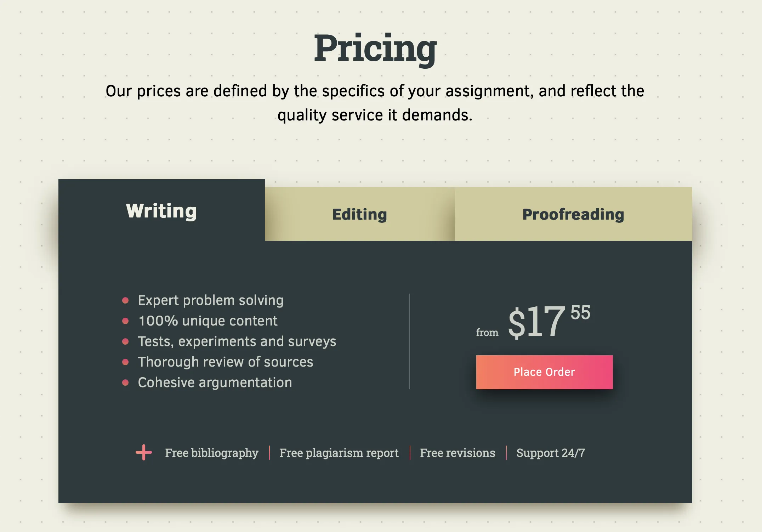
Task: Select the Writing tab
Action: pyautogui.click(x=161, y=210)
